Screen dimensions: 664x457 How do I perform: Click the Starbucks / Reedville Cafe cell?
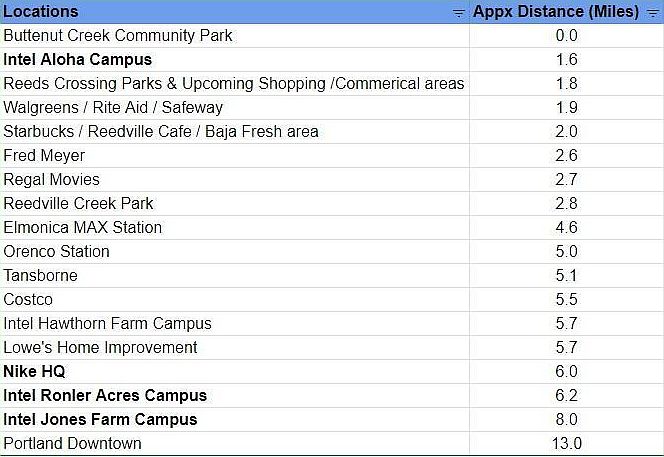[x=161, y=131]
